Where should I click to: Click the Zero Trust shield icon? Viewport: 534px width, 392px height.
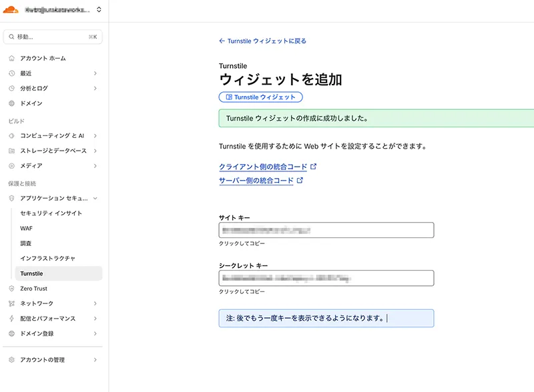[x=12, y=289]
